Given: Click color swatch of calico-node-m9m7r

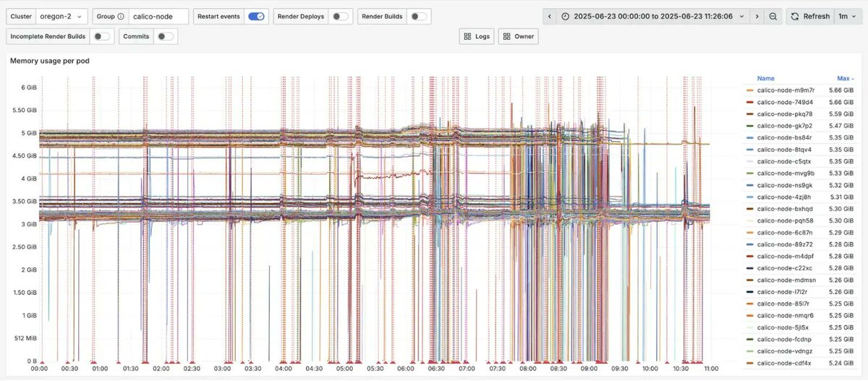Looking at the screenshot, I should [x=749, y=90].
